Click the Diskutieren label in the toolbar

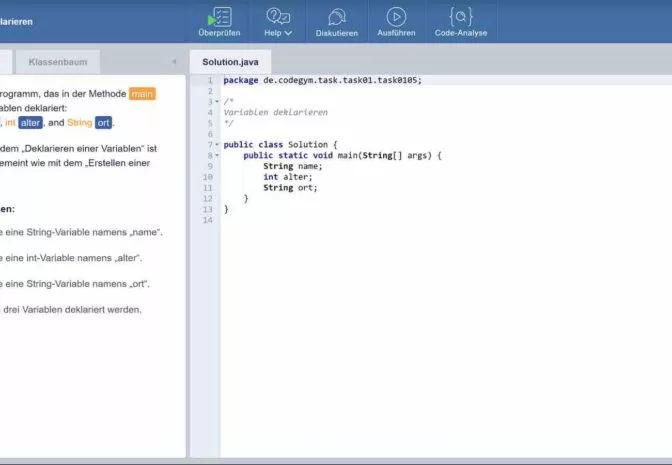(x=337, y=33)
